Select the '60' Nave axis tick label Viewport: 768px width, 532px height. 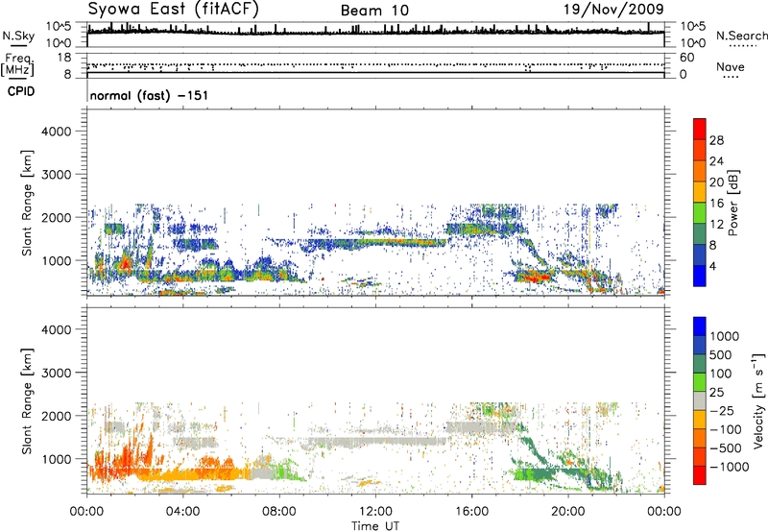click(686, 58)
